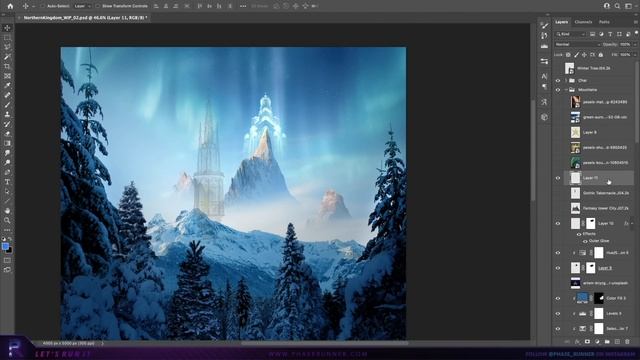Select the Move tool in the toolbar
This screenshot has height=360, width=640.
click(x=7, y=28)
